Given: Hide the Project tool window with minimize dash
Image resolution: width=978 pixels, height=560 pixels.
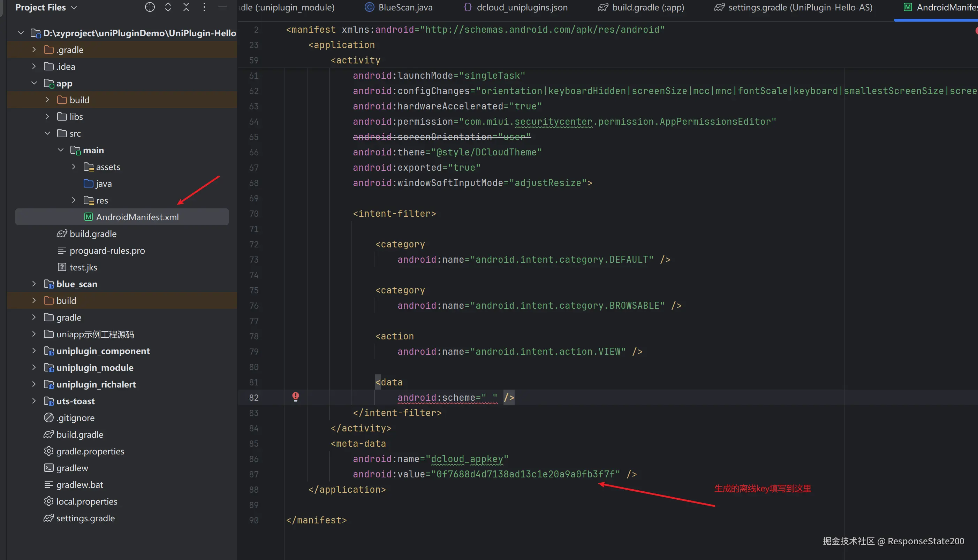Looking at the screenshot, I should tap(222, 7).
